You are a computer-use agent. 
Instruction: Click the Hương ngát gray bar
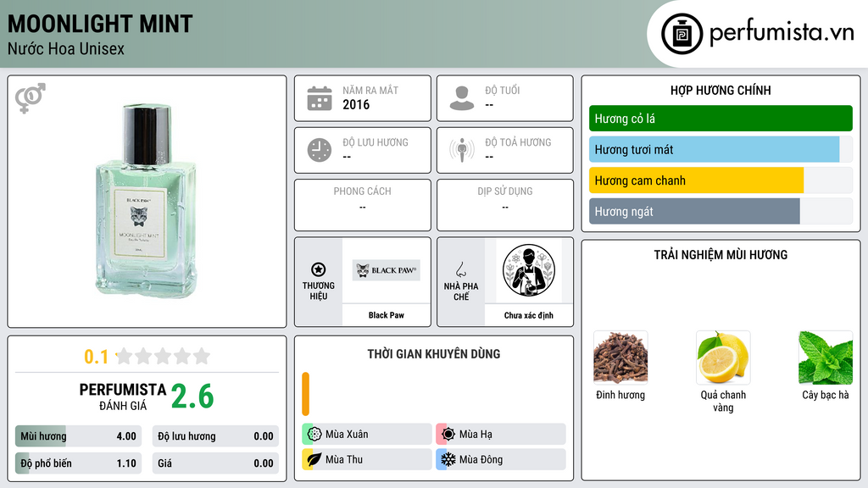coord(694,211)
